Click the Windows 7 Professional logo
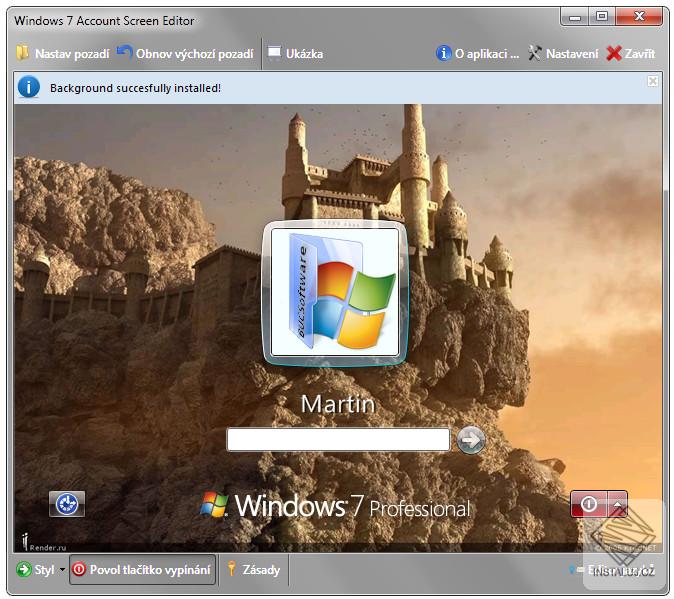The image size is (674, 599). 335,505
